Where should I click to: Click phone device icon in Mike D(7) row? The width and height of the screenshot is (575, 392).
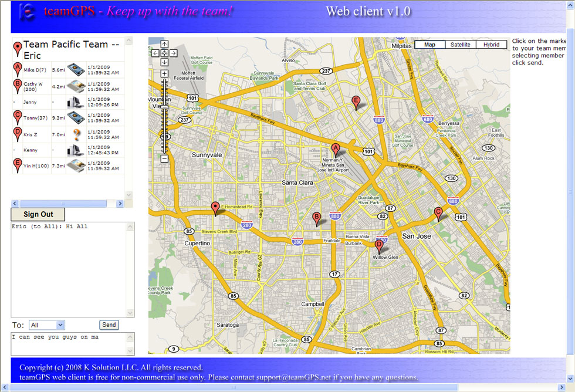click(x=76, y=69)
